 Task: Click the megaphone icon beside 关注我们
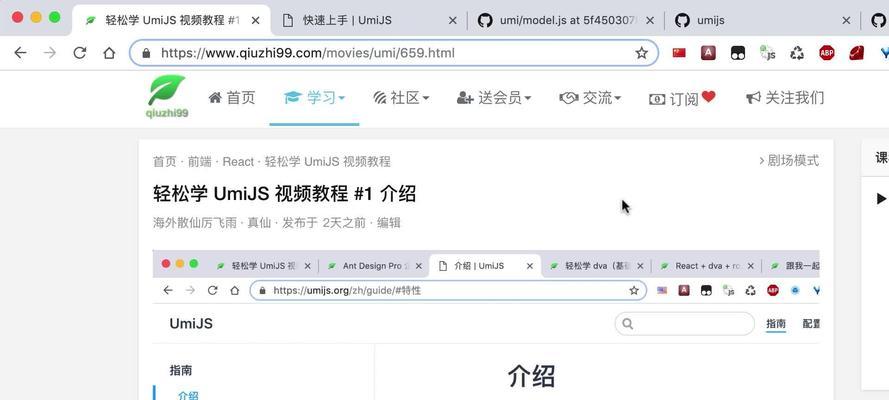point(753,98)
